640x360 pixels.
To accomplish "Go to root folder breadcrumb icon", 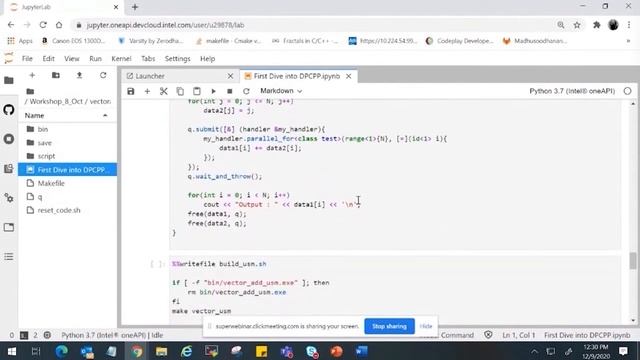I will pyautogui.click(x=30, y=91).
